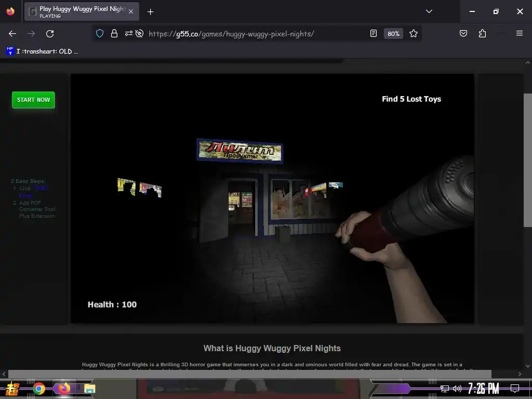The image size is (532, 399).
Task: Click the horizontal page scrollbar thumb
Action: (249, 374)
